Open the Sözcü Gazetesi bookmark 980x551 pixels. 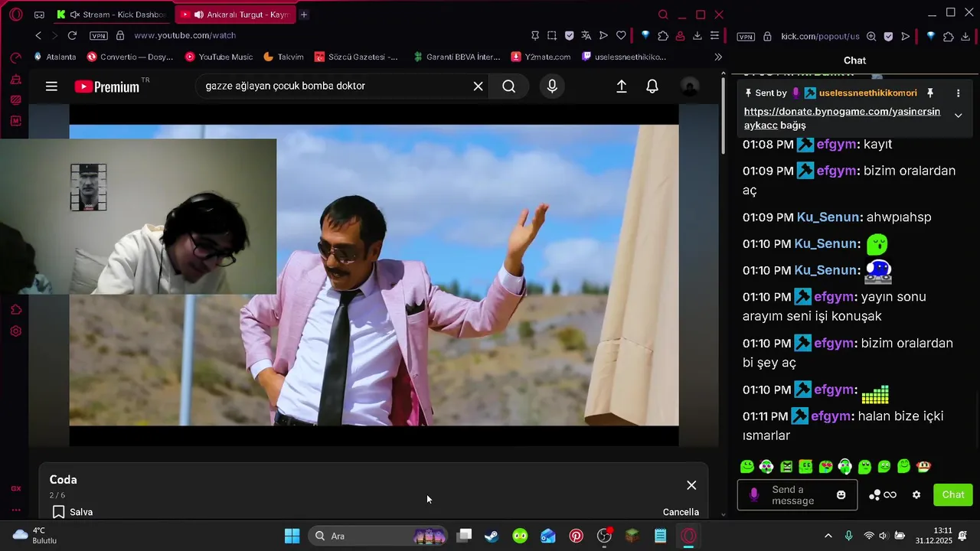coord(356,57)
